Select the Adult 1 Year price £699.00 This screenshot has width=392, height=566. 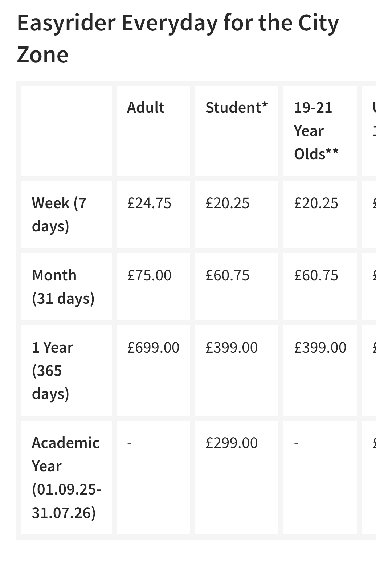pyautogui.click(x=153, y=348)
